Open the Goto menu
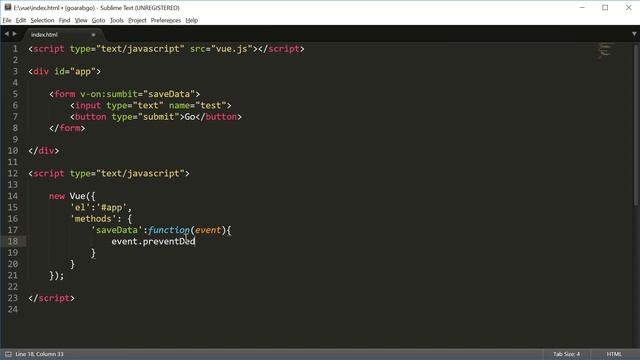This screenshot has height=360, width=640. pyautogui.click(x=98, y=20)
